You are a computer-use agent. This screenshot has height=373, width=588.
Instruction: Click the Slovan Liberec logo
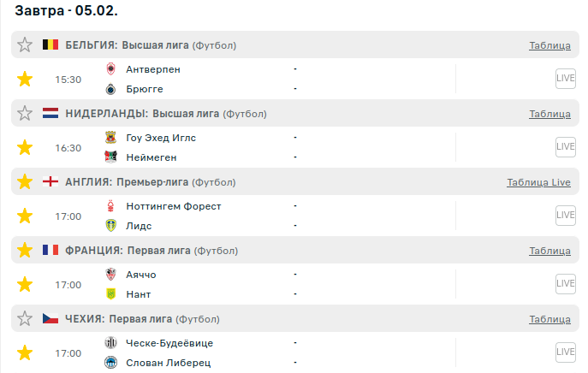coord(110,363)
